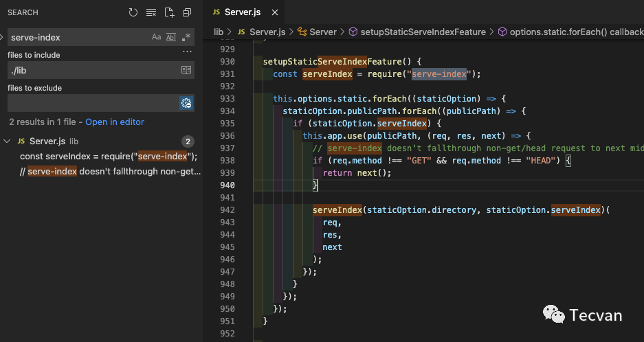
Task: Click lib in the breadcrumb
Action: tap(219, 32)
